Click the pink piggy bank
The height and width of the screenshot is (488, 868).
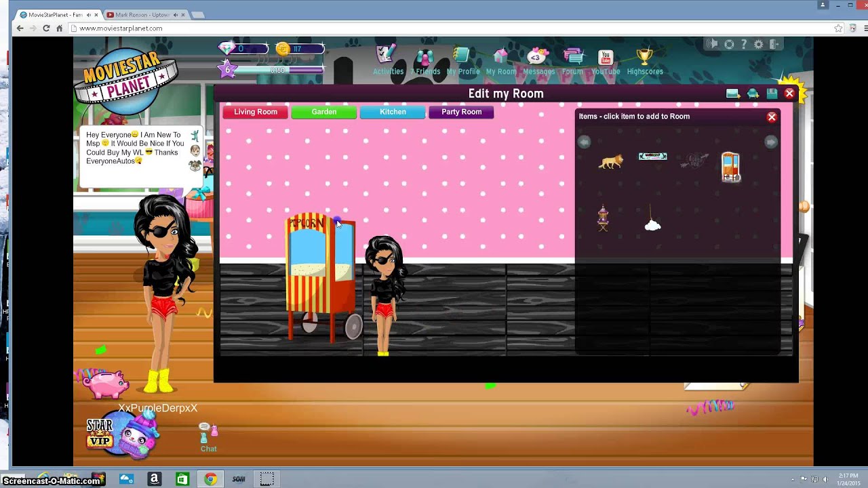(106, 384)
